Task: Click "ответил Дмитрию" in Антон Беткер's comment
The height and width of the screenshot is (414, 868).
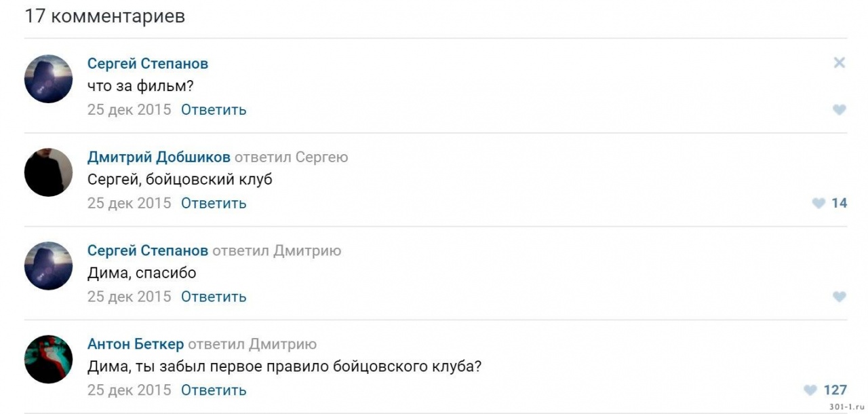Action: click(252, 345)
